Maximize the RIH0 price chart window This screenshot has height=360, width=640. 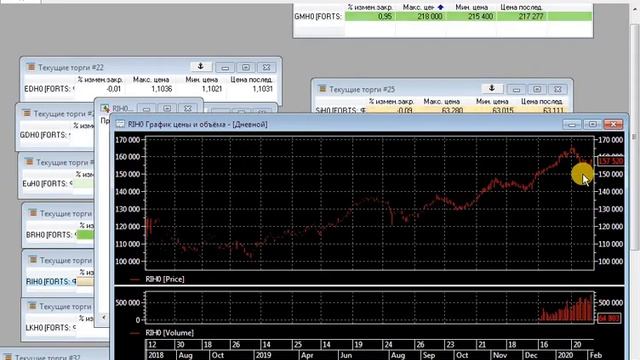(x=592, y=124)
